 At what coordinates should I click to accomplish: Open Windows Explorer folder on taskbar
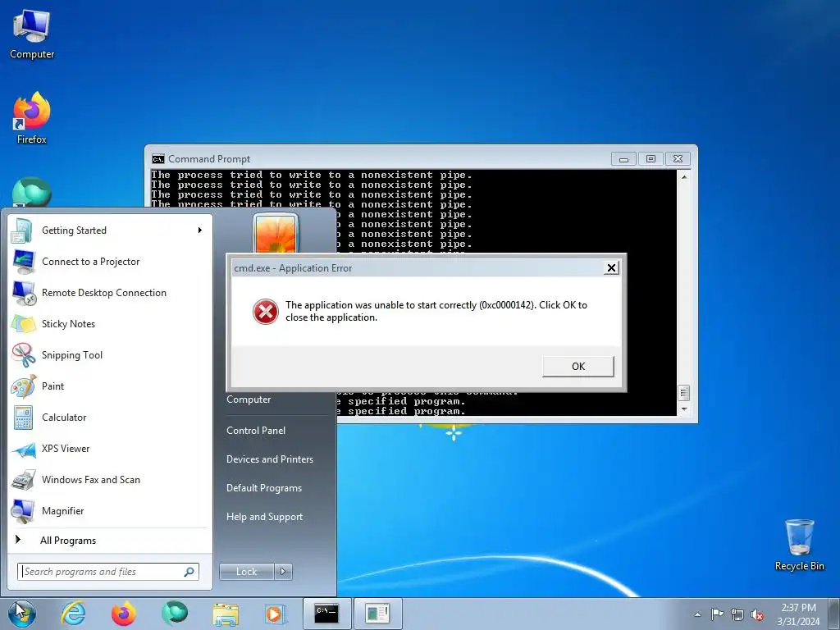(226, 614)
